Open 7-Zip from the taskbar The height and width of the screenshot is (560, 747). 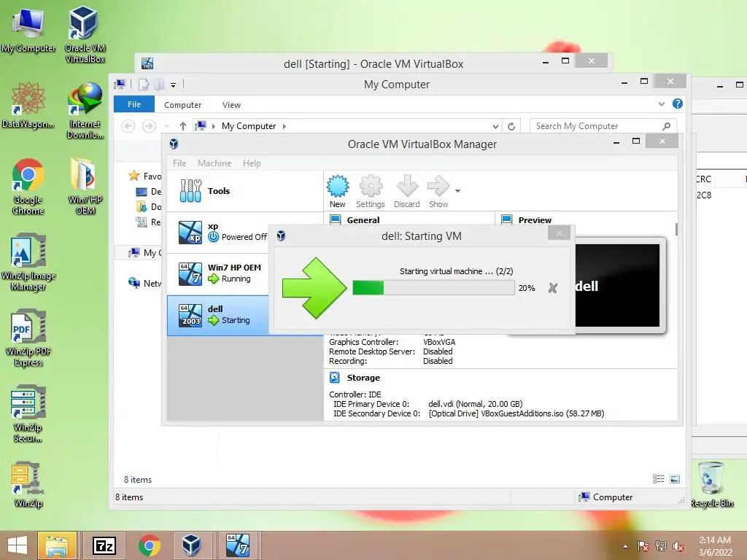(104, 545)
